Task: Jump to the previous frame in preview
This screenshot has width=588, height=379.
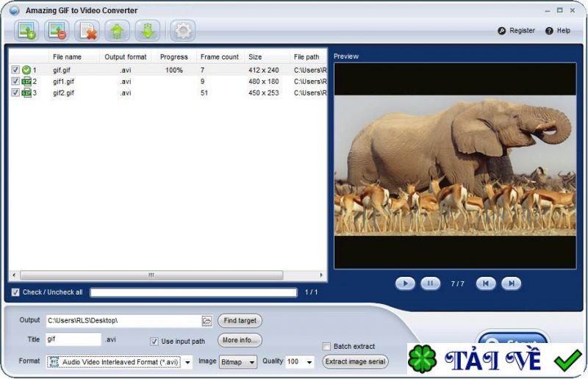Action: coord(486,284)
